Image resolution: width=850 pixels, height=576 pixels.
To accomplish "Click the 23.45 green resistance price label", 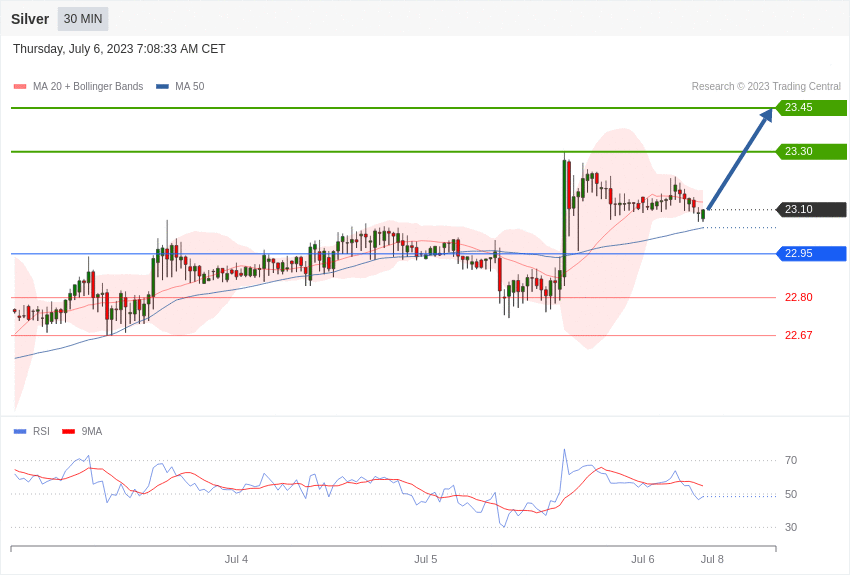I will point(812,108).
